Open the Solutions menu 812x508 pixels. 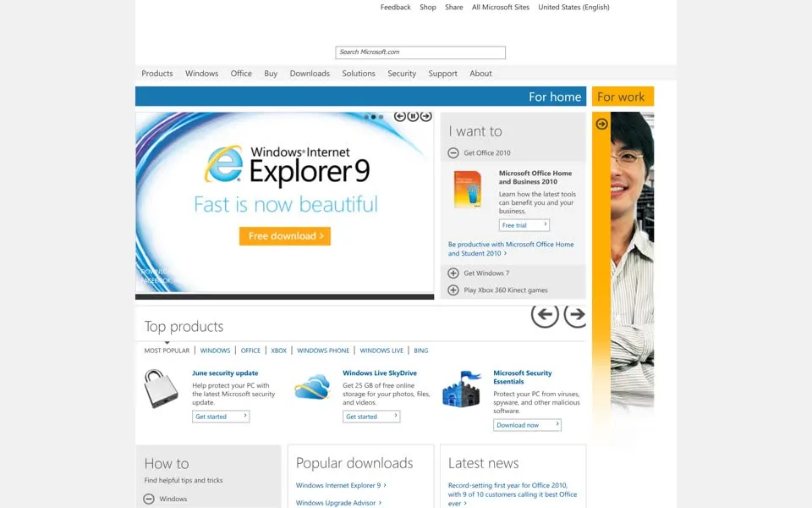pos(359,74)
